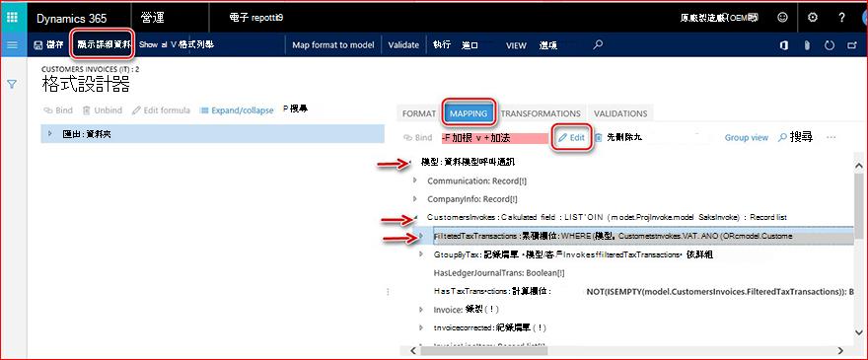Click the filter funnel icon
The image size is (868, 360).
point(12,84)
